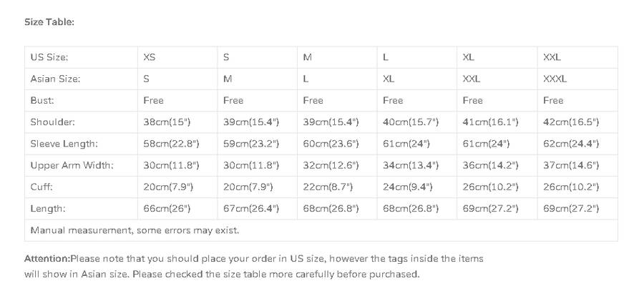Click the 42cm(16.5") shoulder cell
This screenshot has height=291, width=644.
[571, 122]
